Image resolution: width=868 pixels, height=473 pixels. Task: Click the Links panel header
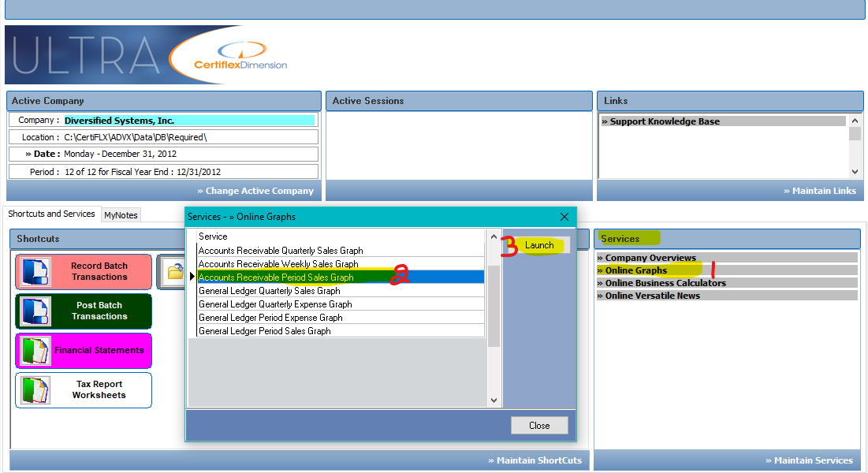(730, 101)
